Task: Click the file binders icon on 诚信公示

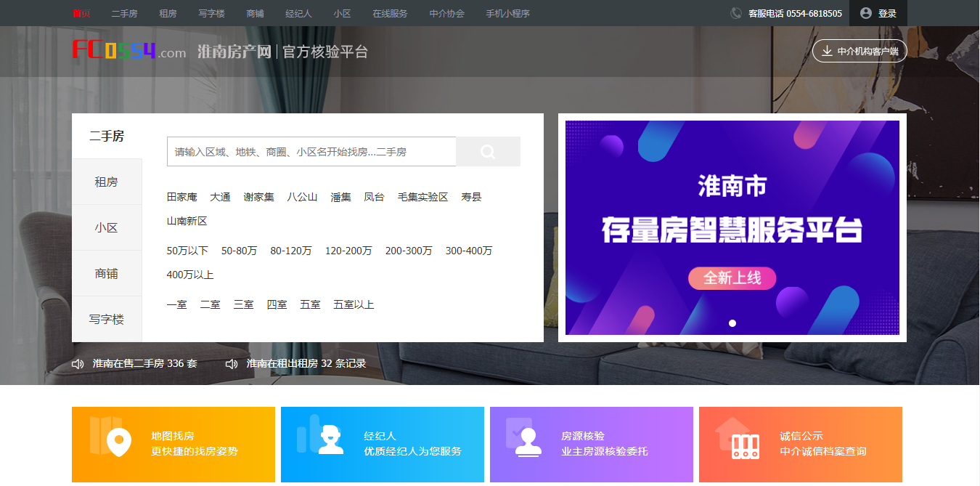Action: (x=745, y=446)
